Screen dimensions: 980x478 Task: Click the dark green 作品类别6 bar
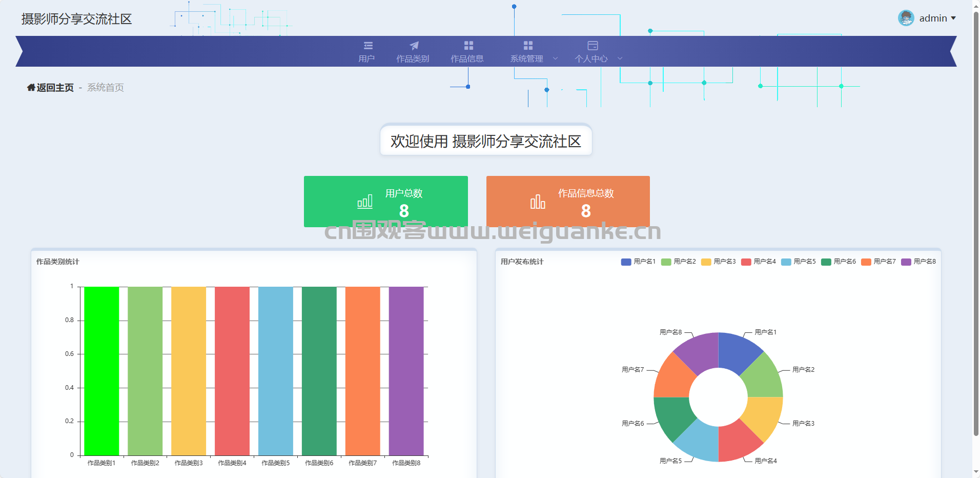coord(319,371)
